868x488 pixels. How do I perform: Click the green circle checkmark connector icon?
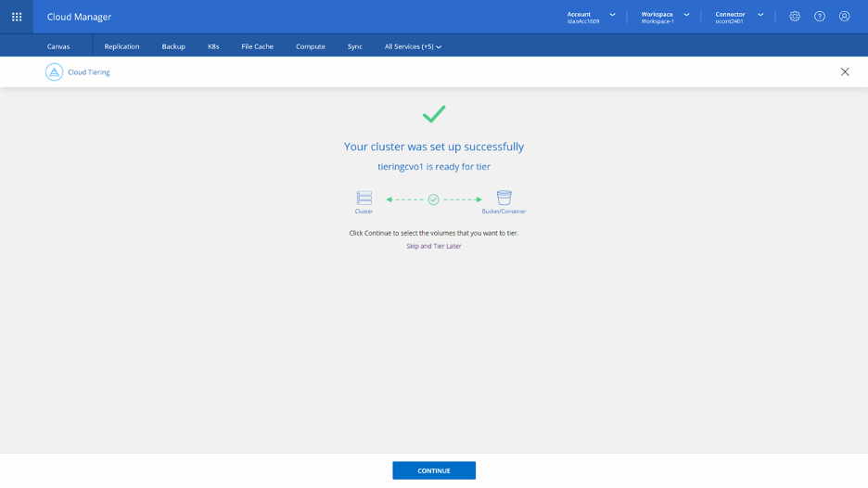pos(433,199)
